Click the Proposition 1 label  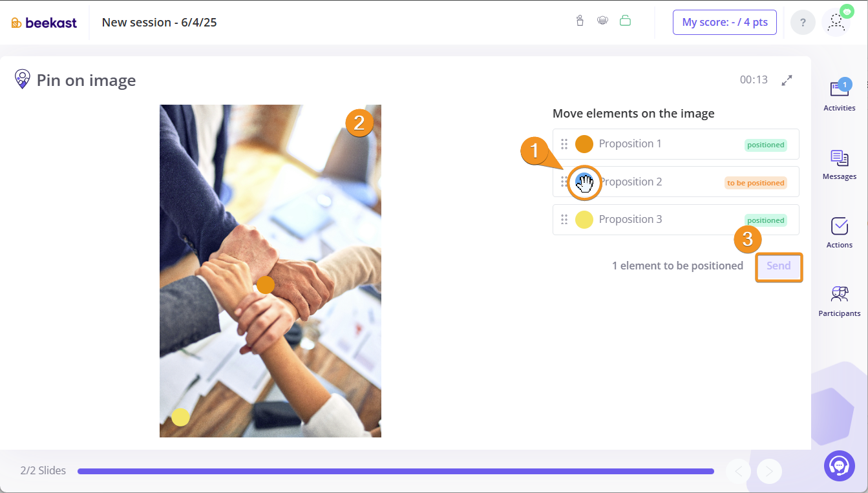[x=630, y=143]
